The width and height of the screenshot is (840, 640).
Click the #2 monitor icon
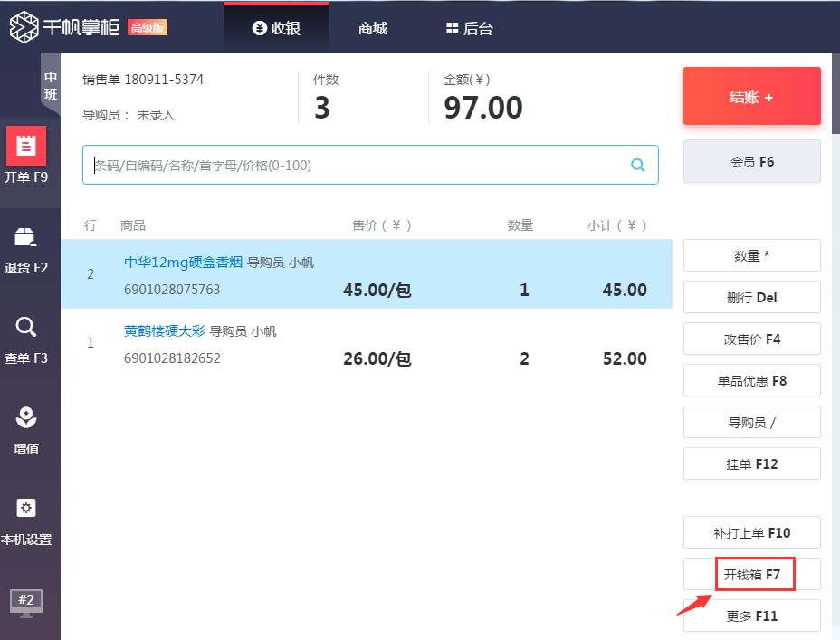pos(25,603)
